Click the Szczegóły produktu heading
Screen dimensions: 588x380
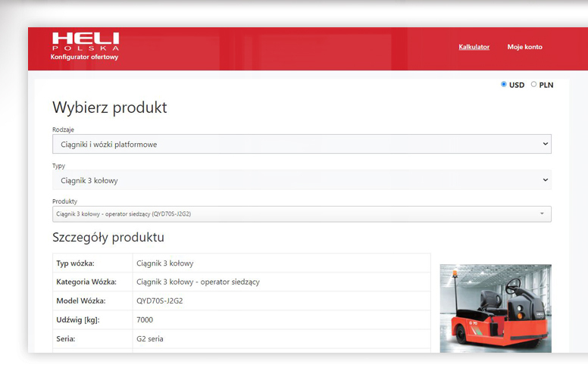(108, 238)
